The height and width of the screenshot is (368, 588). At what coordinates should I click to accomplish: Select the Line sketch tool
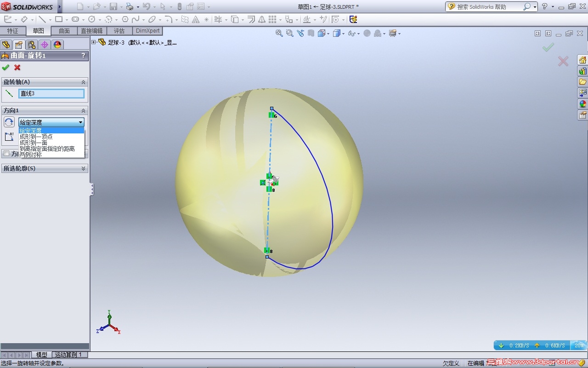click(x=42, y=19)
